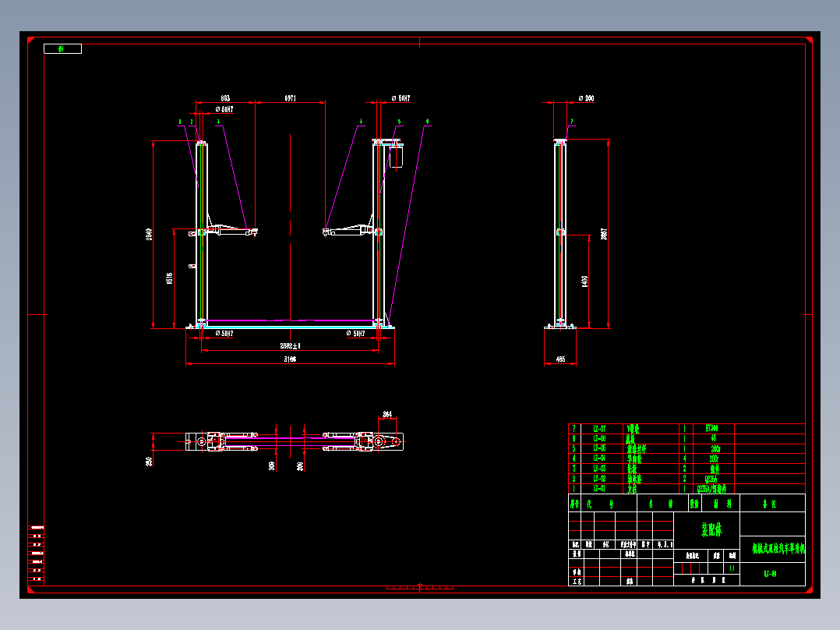Click balloon number 1 leader label
Screen dimensions: 840x630
click(180, 122)
